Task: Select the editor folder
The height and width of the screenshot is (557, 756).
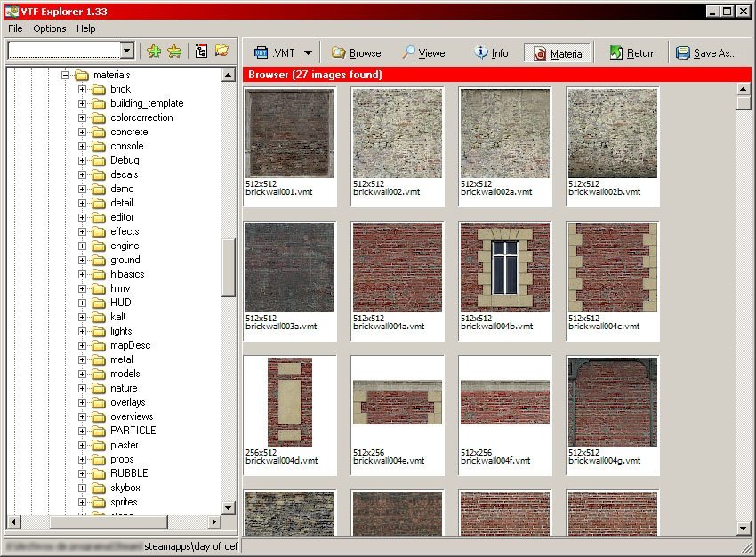Action: [122, 217]
